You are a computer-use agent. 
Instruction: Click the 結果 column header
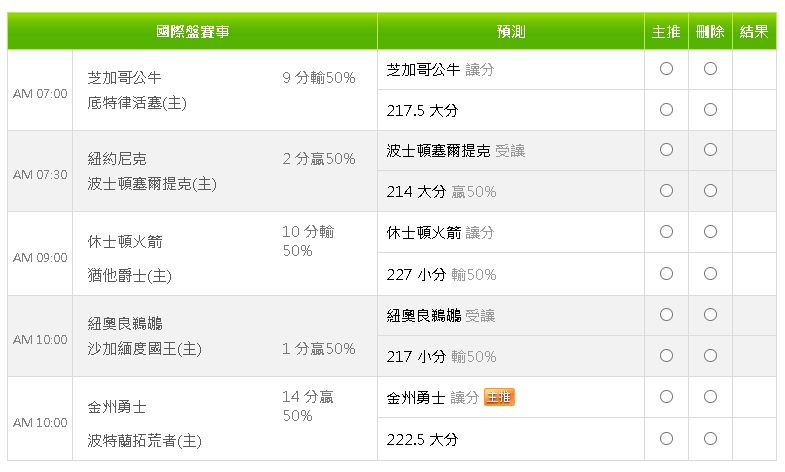pyautogui.click(x=754, y=32)
